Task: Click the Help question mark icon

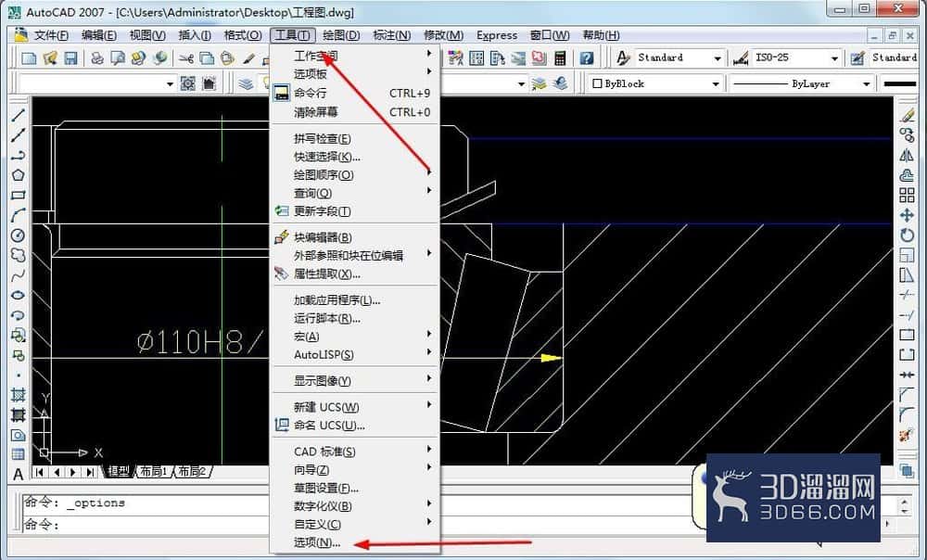Action: [587, 58]
